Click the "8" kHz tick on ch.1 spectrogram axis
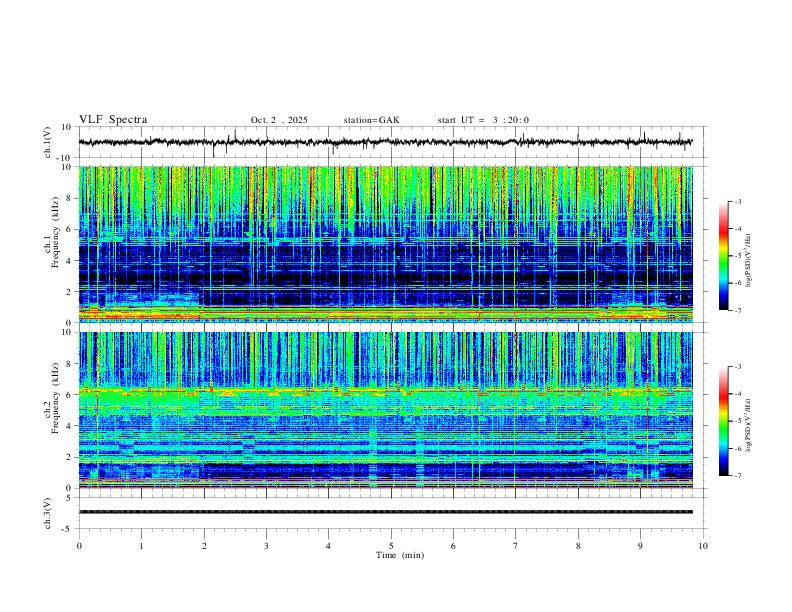 (x=70, y=198)
